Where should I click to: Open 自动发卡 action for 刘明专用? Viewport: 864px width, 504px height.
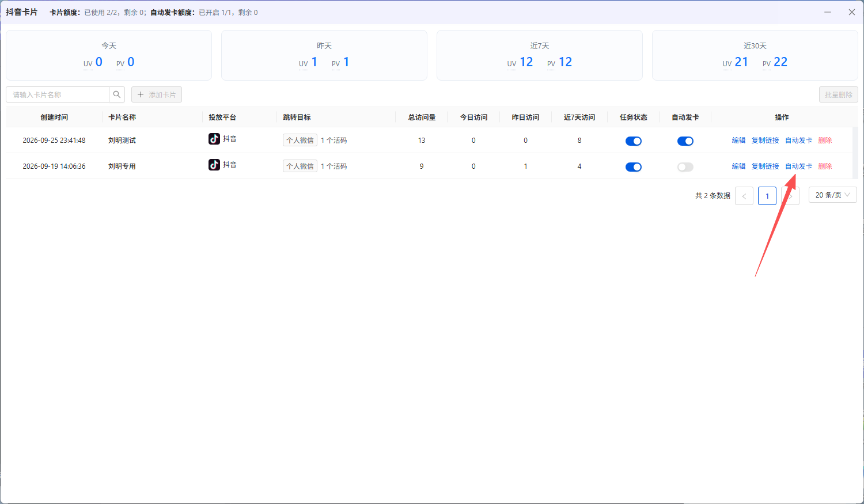tap(799, 166)
